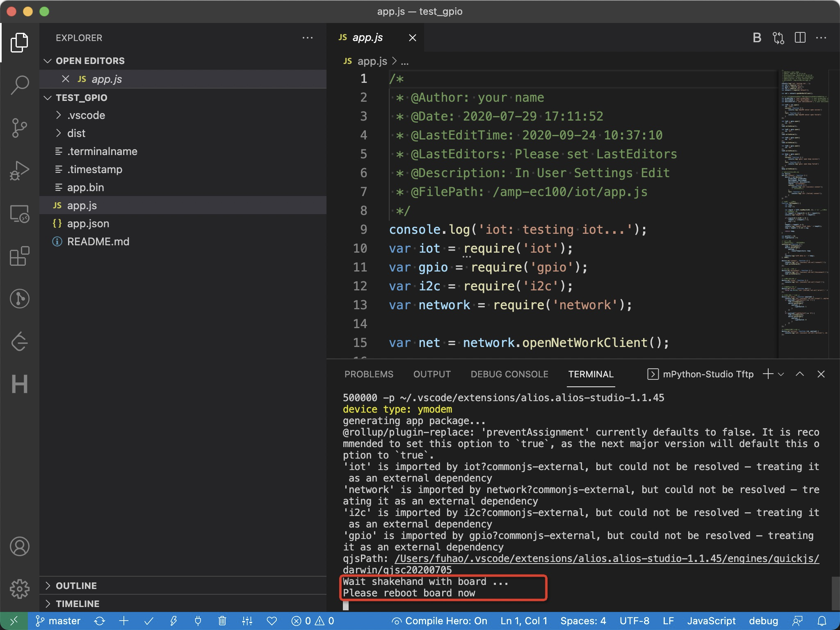Open the Accounts menu icon

(19, 546)
